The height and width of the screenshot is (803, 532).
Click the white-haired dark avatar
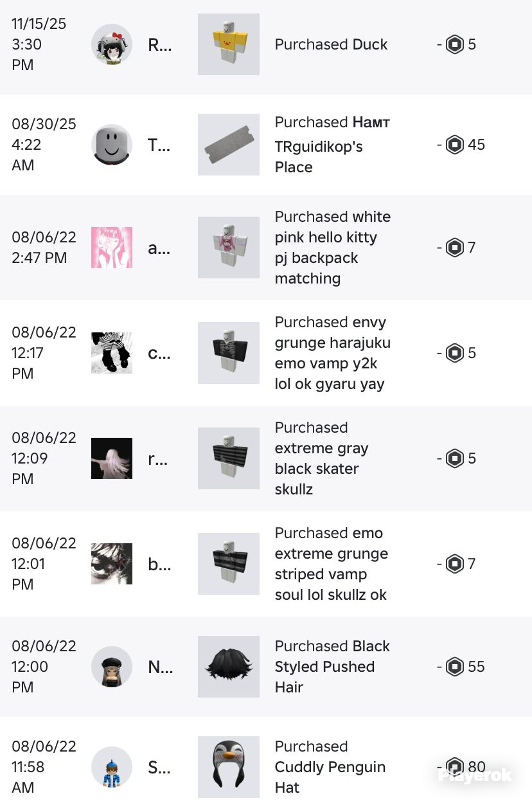[112, 458]
